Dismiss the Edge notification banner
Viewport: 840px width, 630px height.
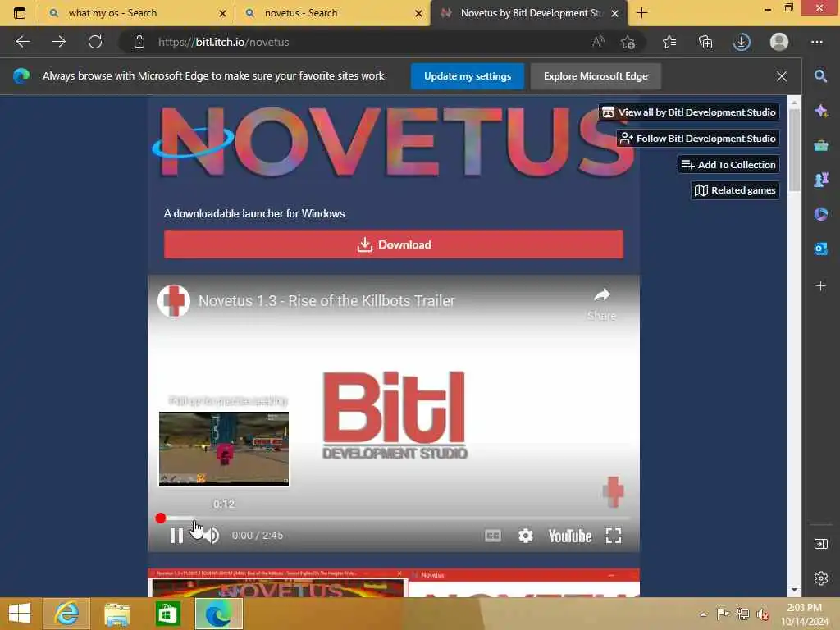coord(782,76)
